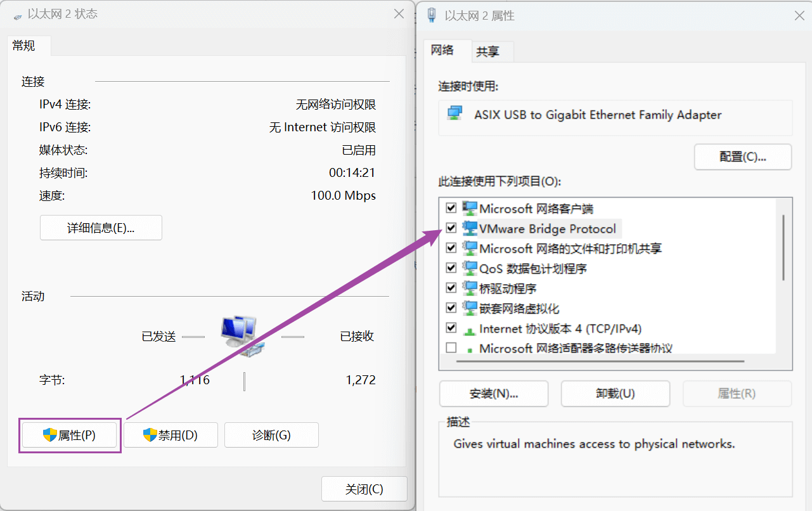
Task: Click the 嵌套网络虚拟化 item icon
Action: pos(470,309)
